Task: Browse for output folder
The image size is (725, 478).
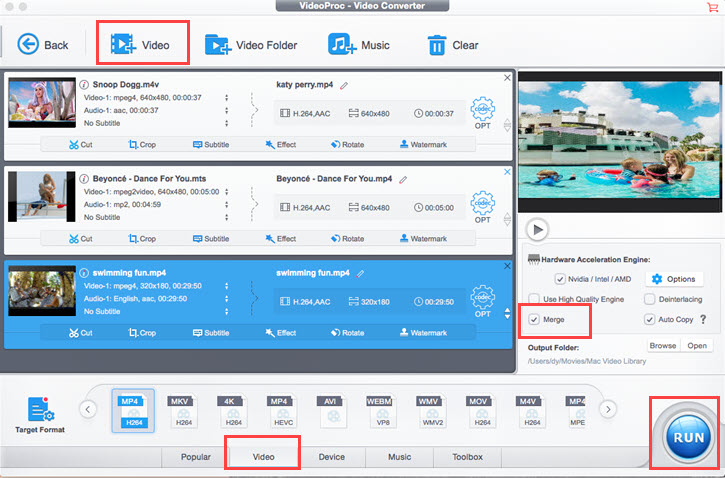Action: pyautogui.click(x=663, y=346)
